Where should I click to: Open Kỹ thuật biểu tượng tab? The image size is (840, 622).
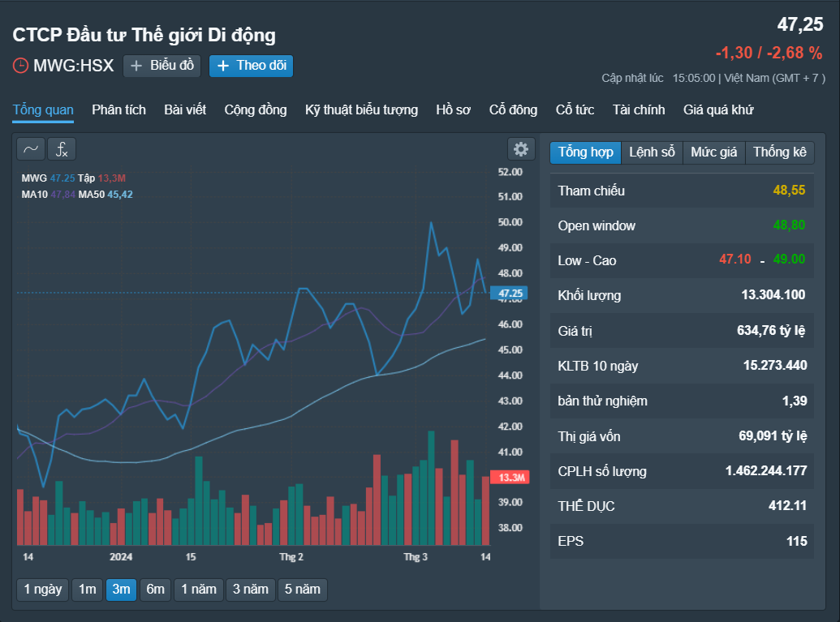click(362, 109)
